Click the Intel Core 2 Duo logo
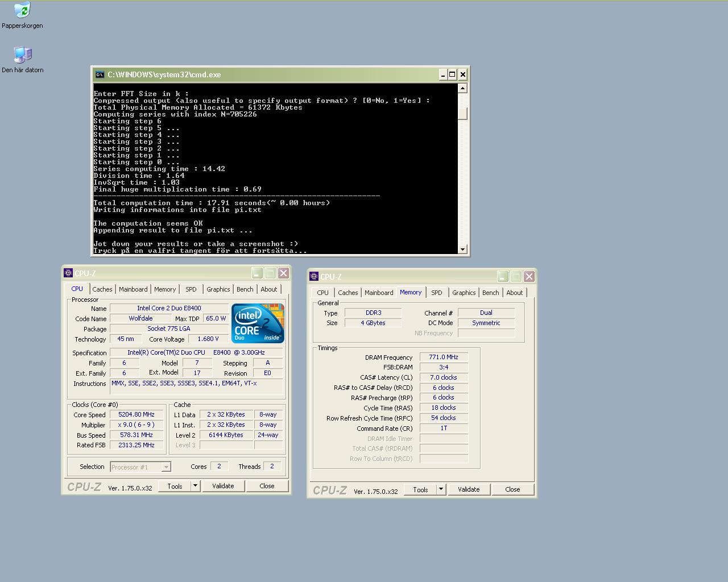The height and width of the screenshot is (582, 728). [x=258, y=323]
